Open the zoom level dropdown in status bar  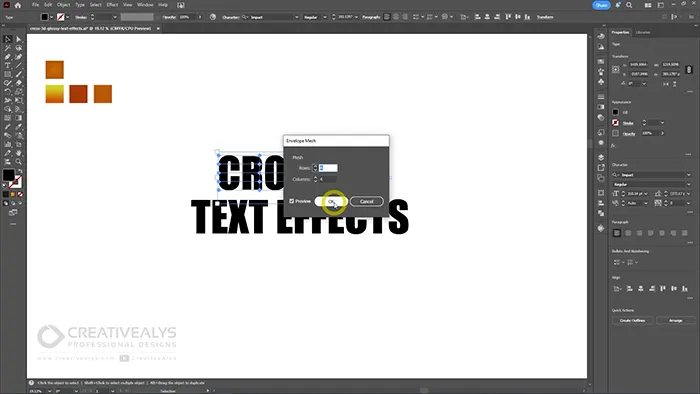coord(49,391)
